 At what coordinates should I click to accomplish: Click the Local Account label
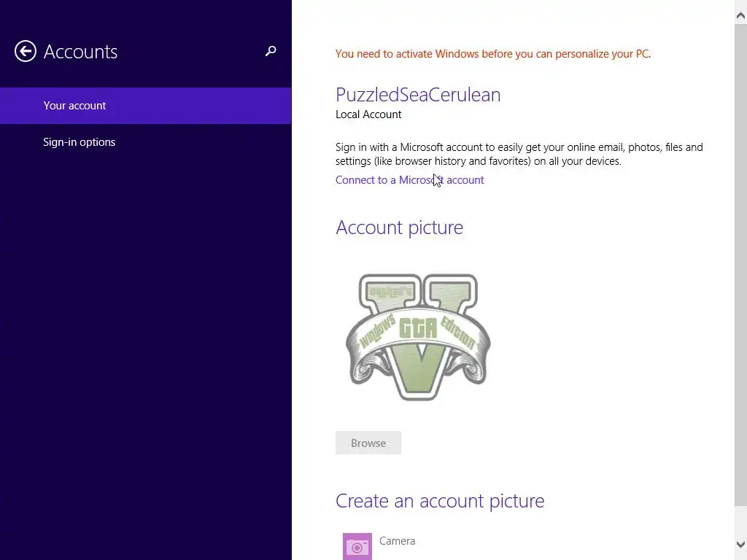click(x=368, y=114)
